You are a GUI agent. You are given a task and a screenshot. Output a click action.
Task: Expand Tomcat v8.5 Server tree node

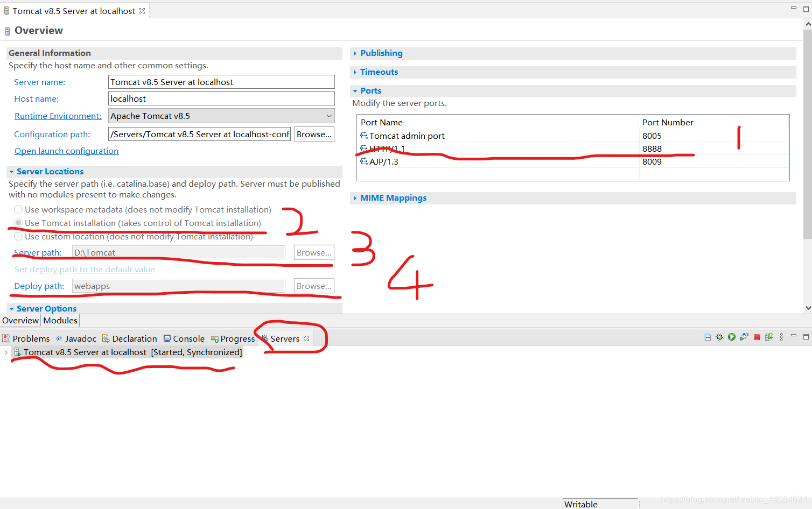6,352
